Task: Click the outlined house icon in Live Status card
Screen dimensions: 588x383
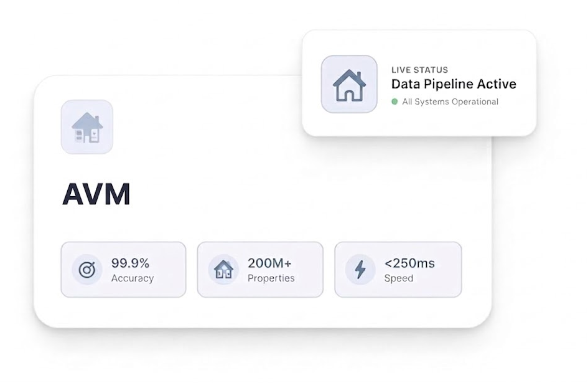Action: point(349,85)
